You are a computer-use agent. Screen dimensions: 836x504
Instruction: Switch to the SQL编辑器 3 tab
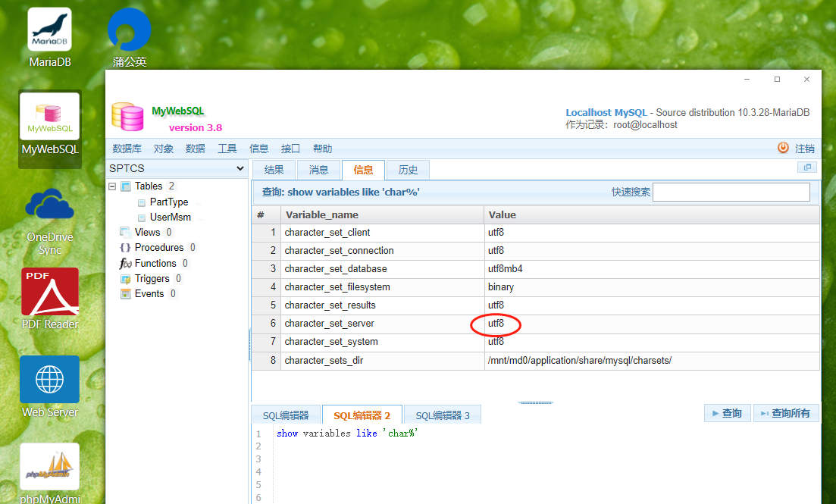coord(443,415)
